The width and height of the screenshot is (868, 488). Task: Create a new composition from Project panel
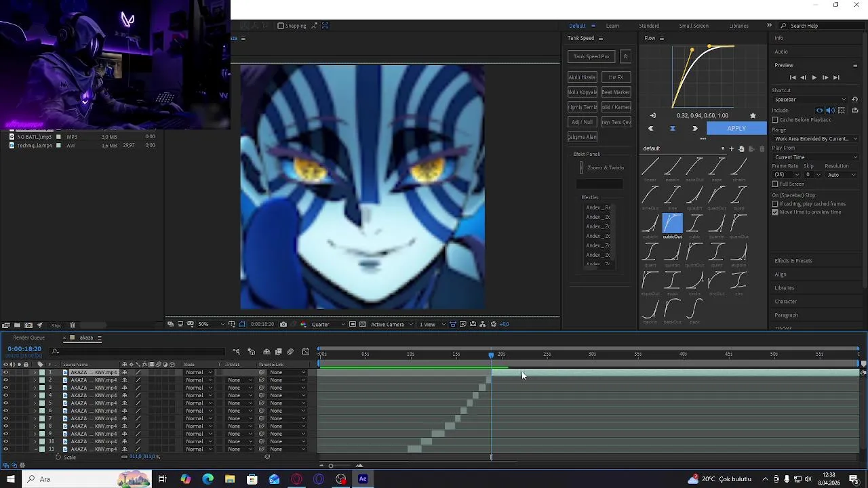(x=28, y=325)
